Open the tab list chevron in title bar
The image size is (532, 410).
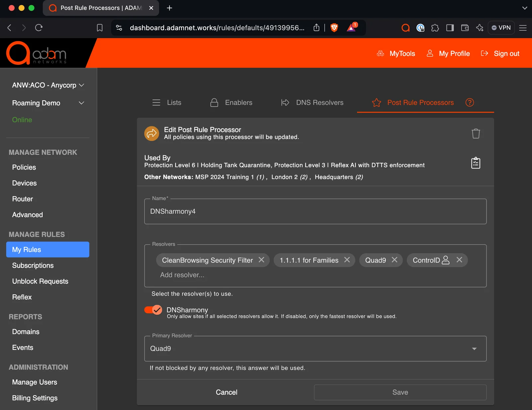(x=525, y=8)
